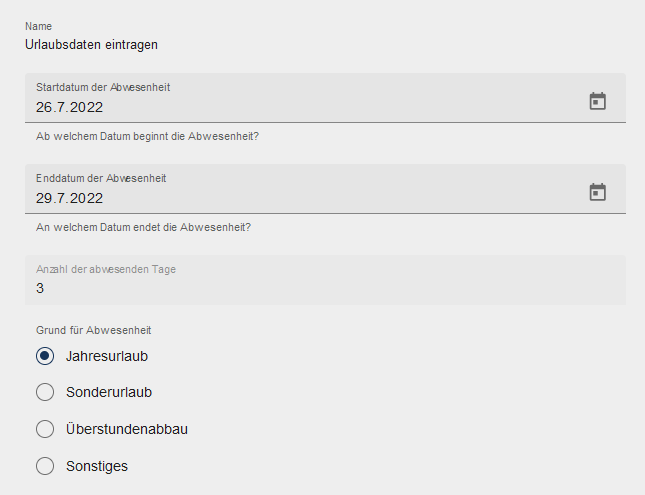Open the calendar picker for Enddatum

[597, 192]
